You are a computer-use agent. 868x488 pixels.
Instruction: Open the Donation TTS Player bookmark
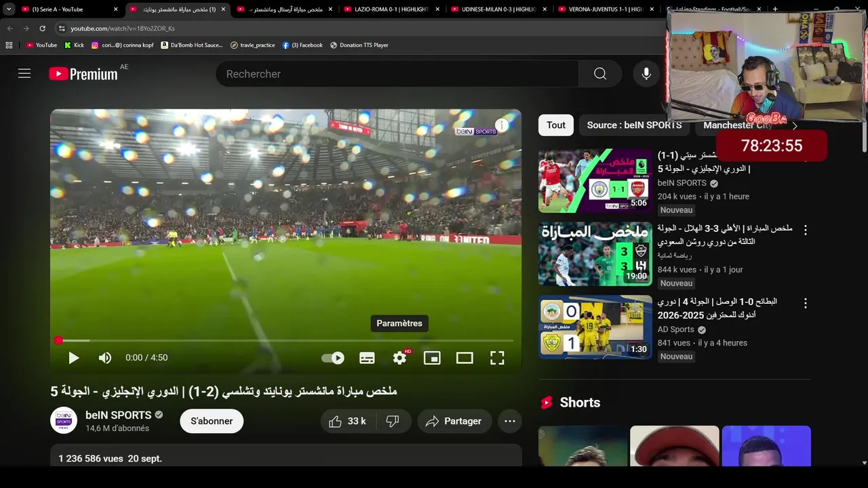359,45
